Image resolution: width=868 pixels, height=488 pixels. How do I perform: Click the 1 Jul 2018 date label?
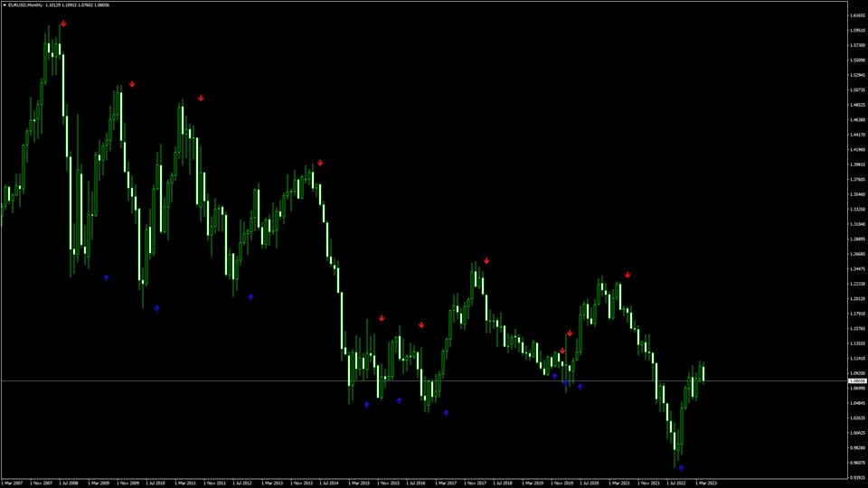click(502, 483)
